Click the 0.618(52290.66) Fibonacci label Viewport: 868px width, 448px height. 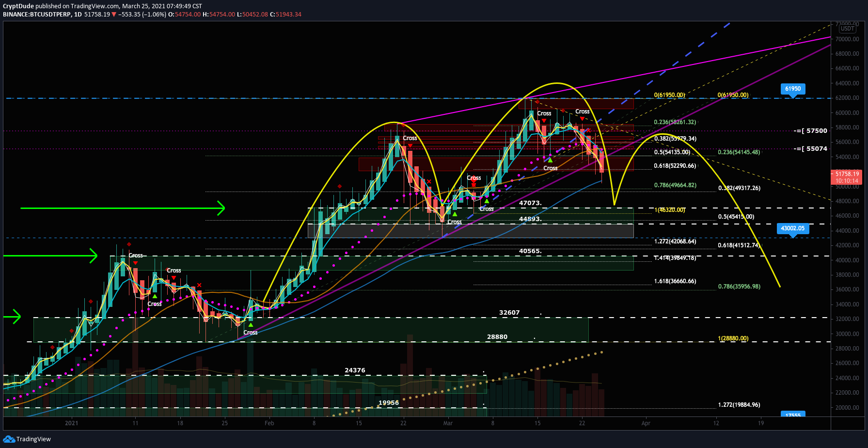coord(675,166)
